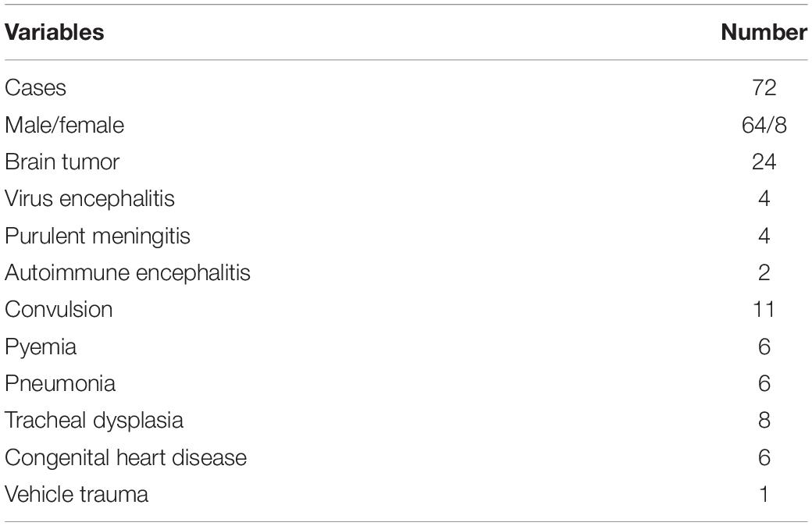
Task: Click the Vehicle trauma row label
Action: pos(77,495)
